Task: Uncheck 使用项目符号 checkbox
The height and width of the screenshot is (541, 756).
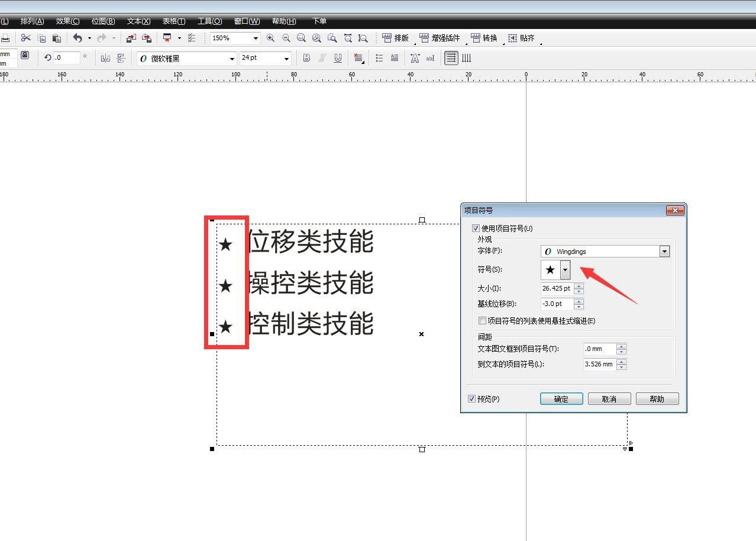Action: (476, 228)
